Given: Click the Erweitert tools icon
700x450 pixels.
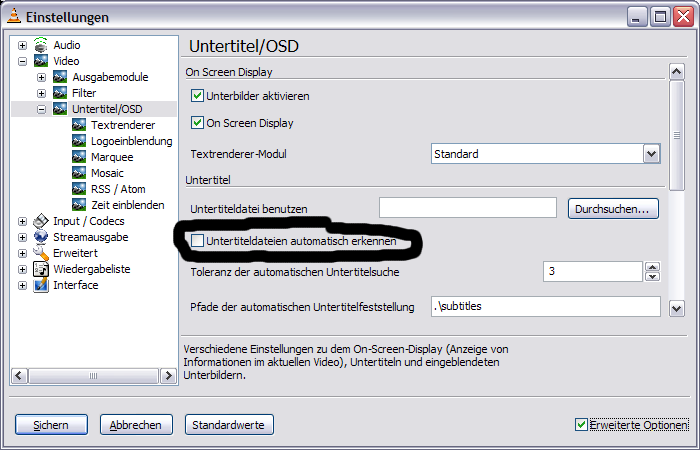Looking at the screenshot, I should click(41, 253).
